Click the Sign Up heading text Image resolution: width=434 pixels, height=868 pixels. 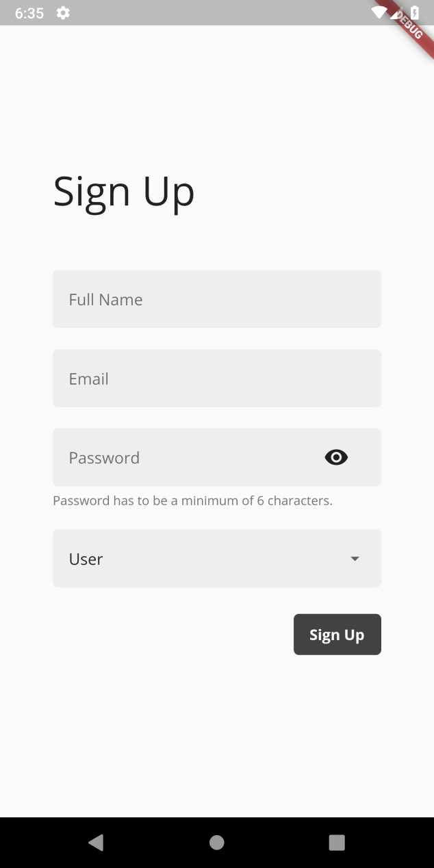tap(124, 192)
